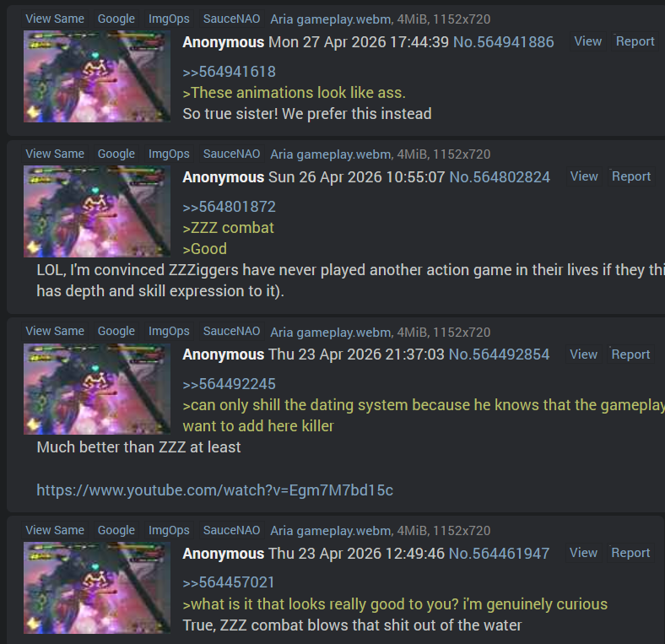This screenshot has width=665, height=644.
Task: Follow reply link >>564492245
Action: [x=229, y=384]
